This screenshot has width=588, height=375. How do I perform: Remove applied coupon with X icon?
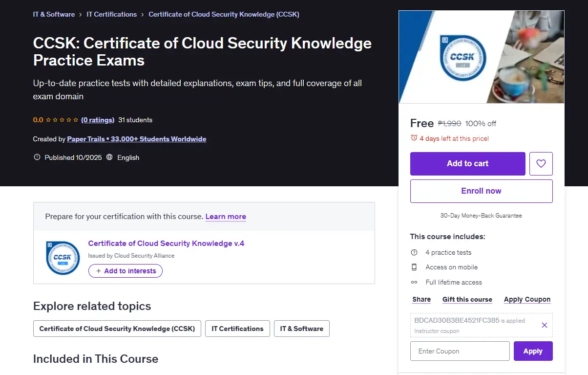pyautogui.click(x=545, y=325)
